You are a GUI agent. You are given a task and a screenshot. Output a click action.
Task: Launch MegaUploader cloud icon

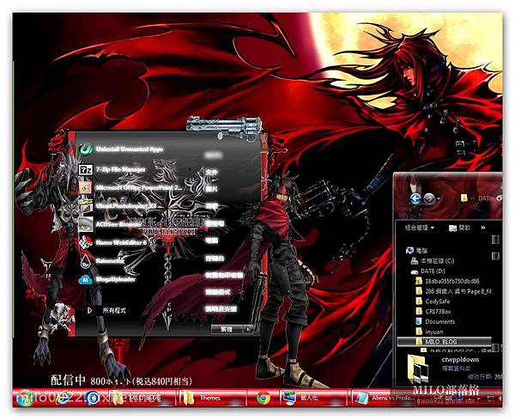(86, 279)
